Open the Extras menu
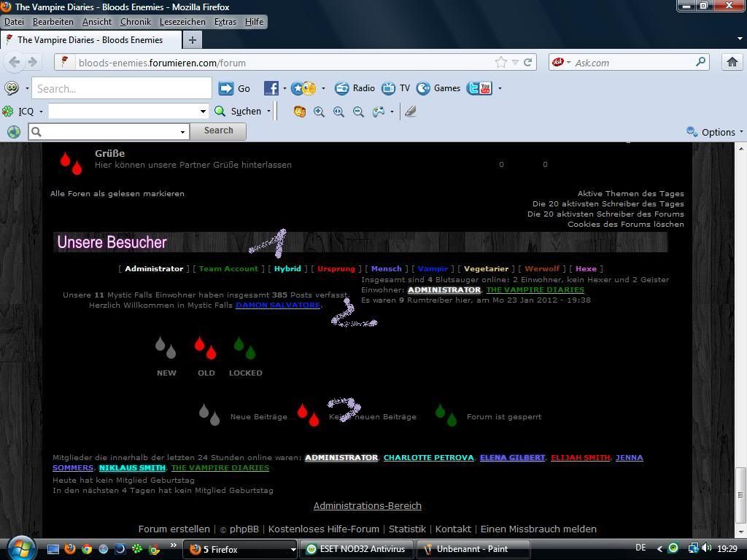747x560 pixels. pos(225,22)
